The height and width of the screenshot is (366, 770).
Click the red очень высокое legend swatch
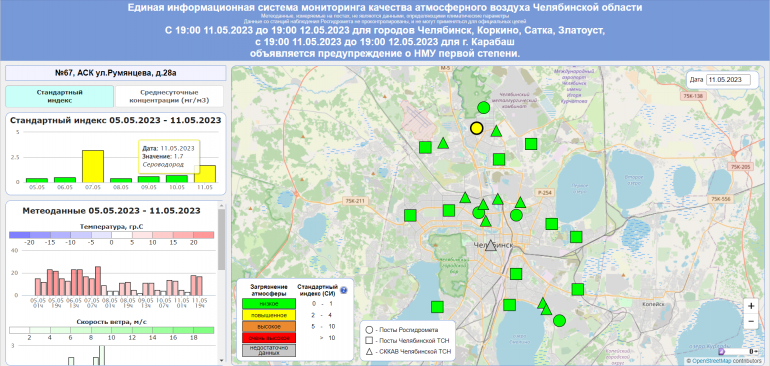pyautogui.click(x=266, y=338)
